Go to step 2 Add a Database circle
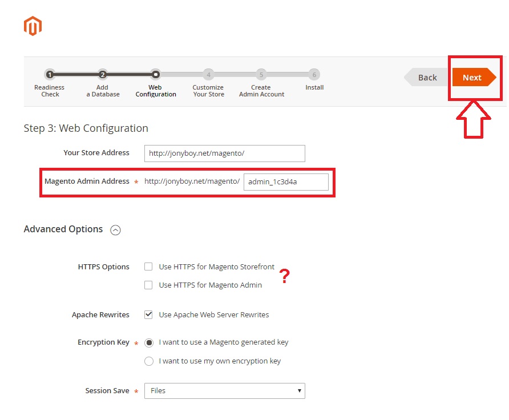Image resolution: width=509 pixels, height=420 pixels. point(103,75)
